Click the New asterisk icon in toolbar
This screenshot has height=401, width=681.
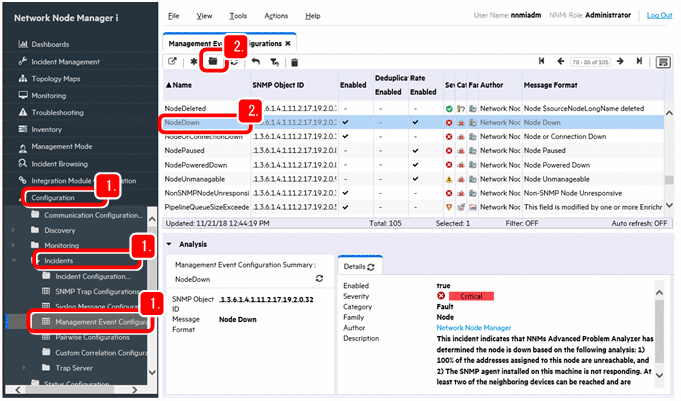coord(193,62)
